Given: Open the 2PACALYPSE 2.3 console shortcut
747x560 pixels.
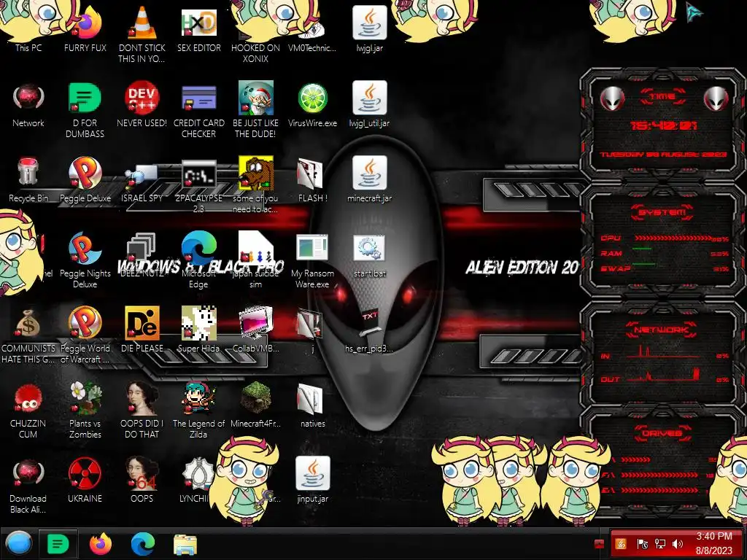Looking at the screenshot, I should [x=198, y=186].
